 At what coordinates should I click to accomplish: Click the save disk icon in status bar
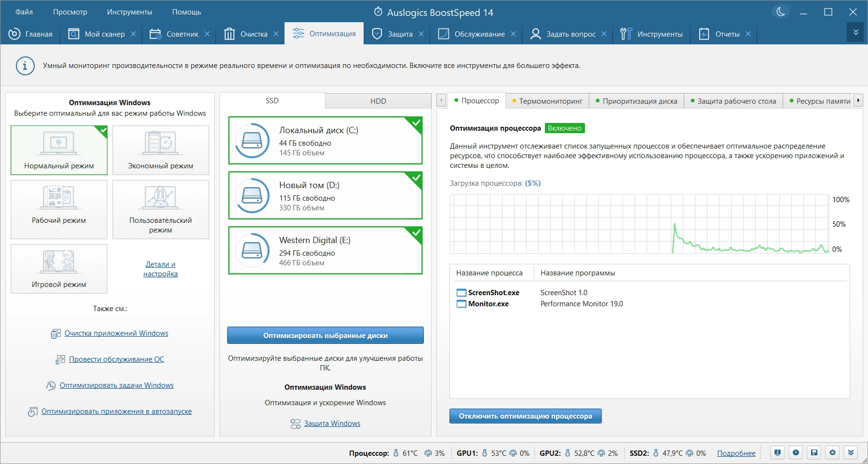(814, 452)
